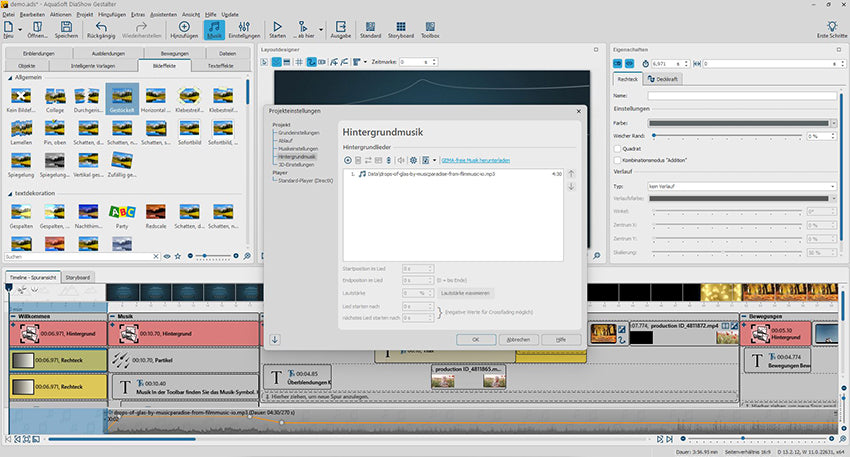Move the song up with the arrow icon

point(571,174)
